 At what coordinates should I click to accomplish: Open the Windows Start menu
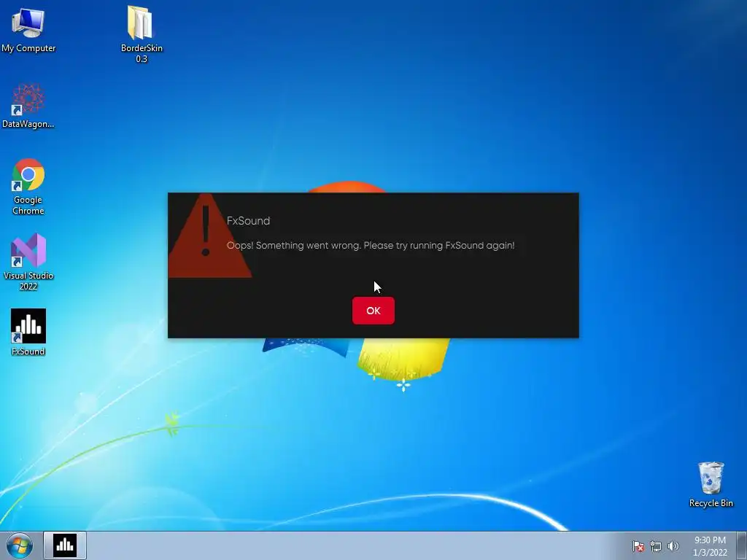click(20, 545)
